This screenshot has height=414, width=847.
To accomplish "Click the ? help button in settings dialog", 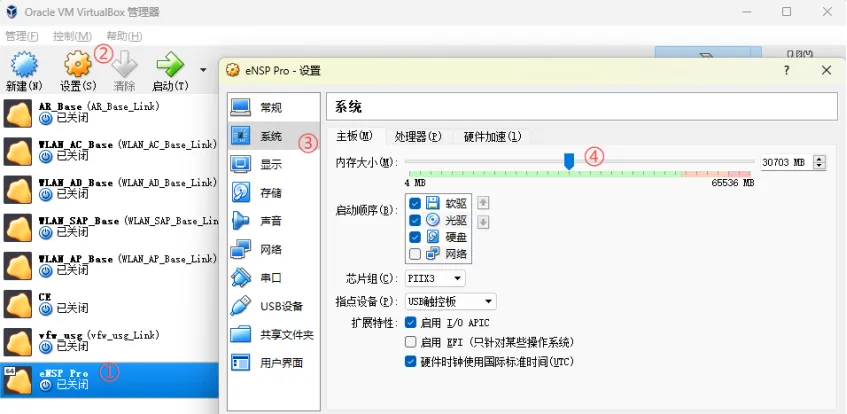I will pos(786,70).
